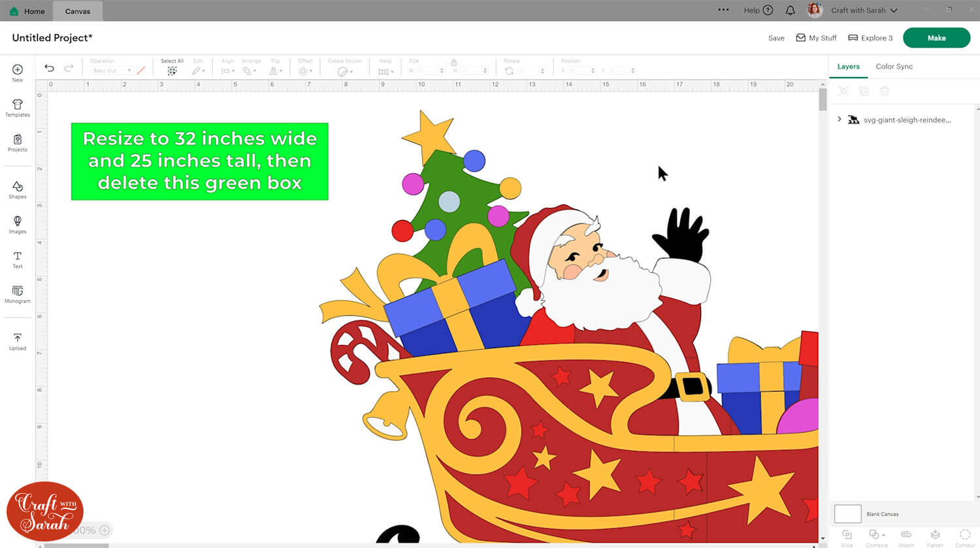980x548 pixels.
Task: Open the Templates panel
Action: tap(18, 108)
